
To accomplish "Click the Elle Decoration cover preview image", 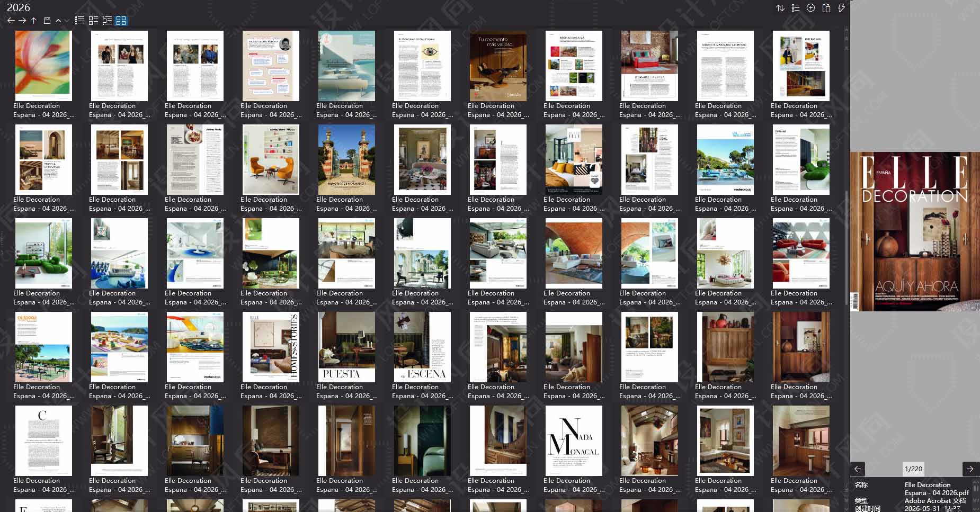I will coord(915,232).
